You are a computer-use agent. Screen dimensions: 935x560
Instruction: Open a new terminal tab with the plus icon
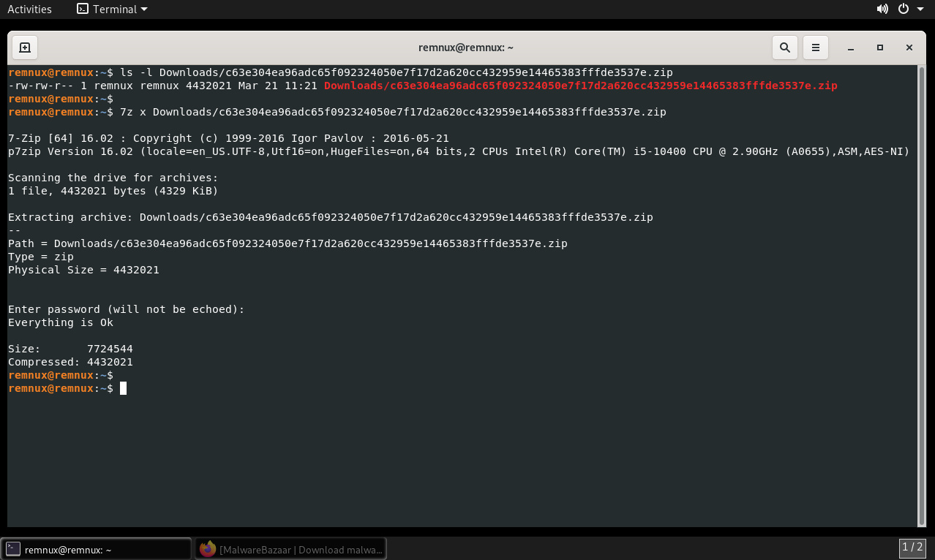point(24,47)
